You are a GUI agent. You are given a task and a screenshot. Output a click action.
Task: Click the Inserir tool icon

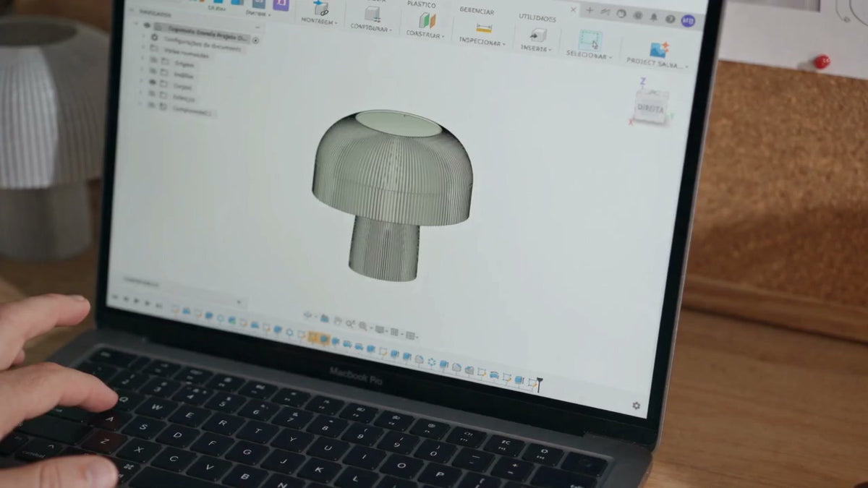(537, 35)
